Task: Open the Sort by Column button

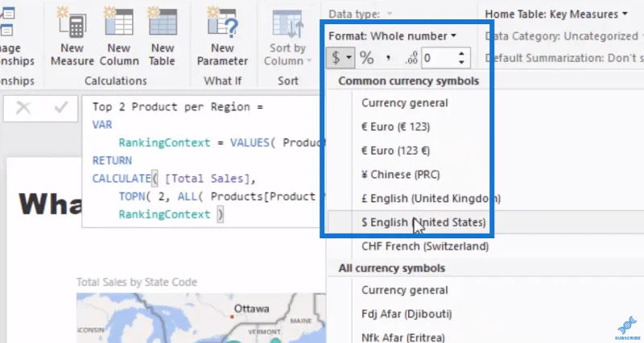Action: click(x=287, y=38)
